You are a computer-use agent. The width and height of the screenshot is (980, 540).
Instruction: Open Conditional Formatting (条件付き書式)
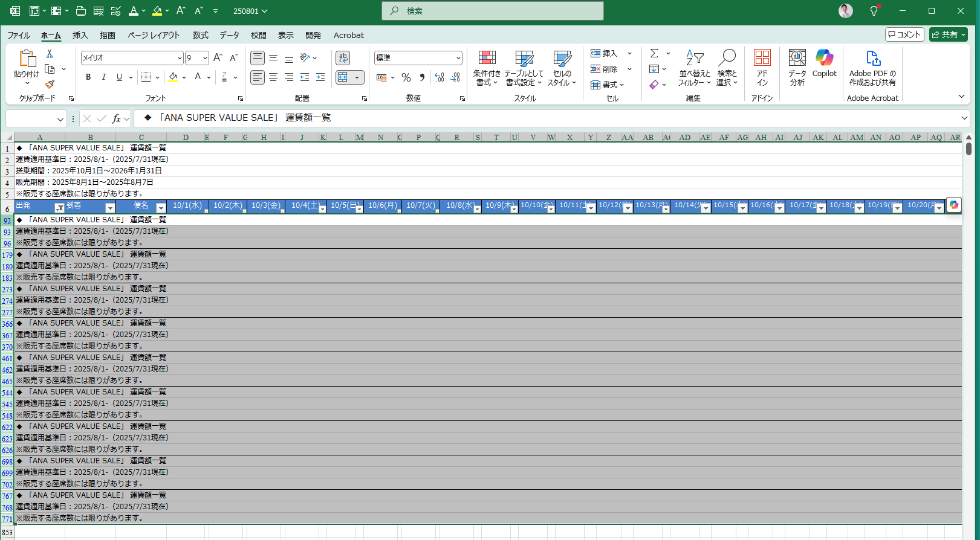tap(487, 68)
